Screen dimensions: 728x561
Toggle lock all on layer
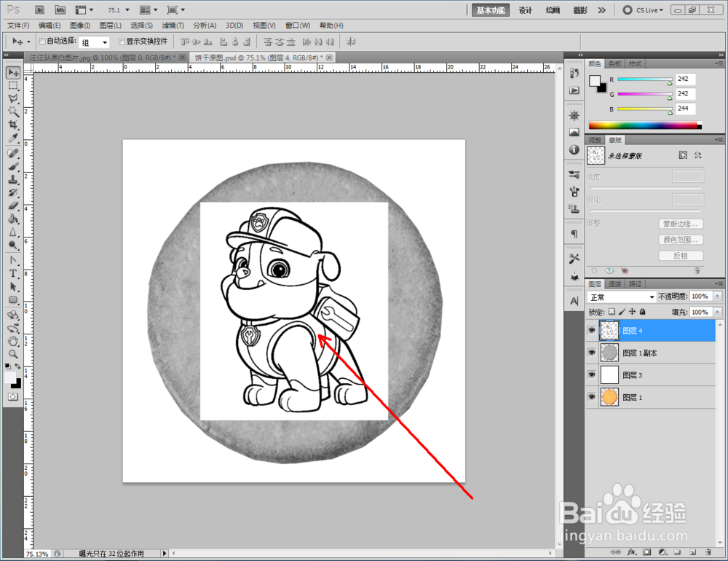coord(643,311)
